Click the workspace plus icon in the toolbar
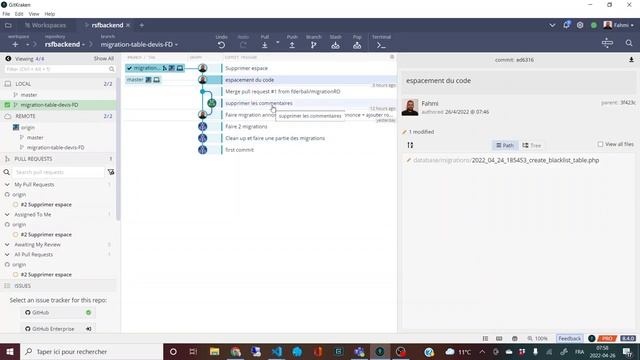The width and height of the screenshot is (640, 360). point(15,44)
